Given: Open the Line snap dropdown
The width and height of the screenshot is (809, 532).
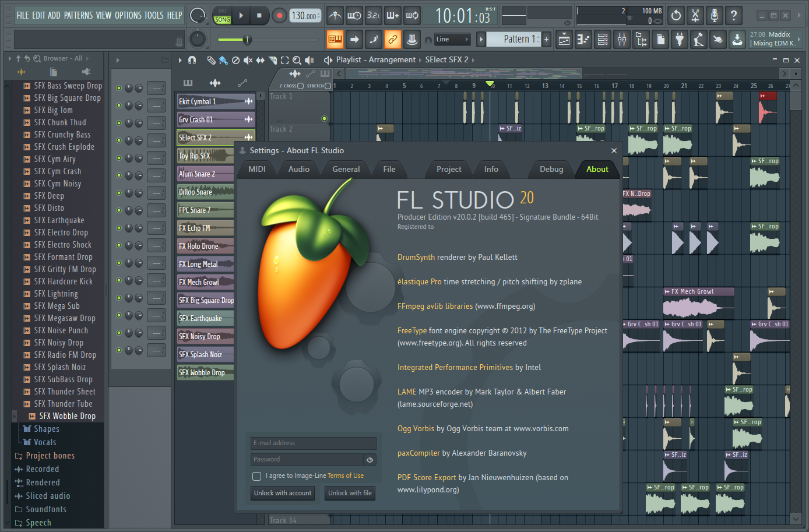Looking at the screenshot, I should [453, 39].
